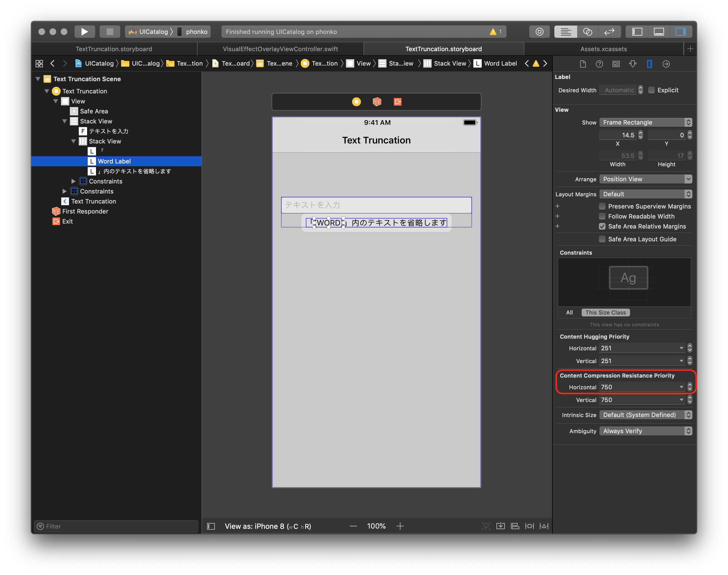This screenshot has height=575, width=728.
Task: Switch to the Assistant editor
Action: (587, 32)
